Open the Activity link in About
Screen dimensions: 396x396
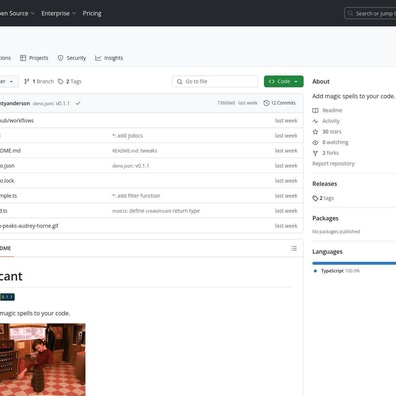[331, 121]
